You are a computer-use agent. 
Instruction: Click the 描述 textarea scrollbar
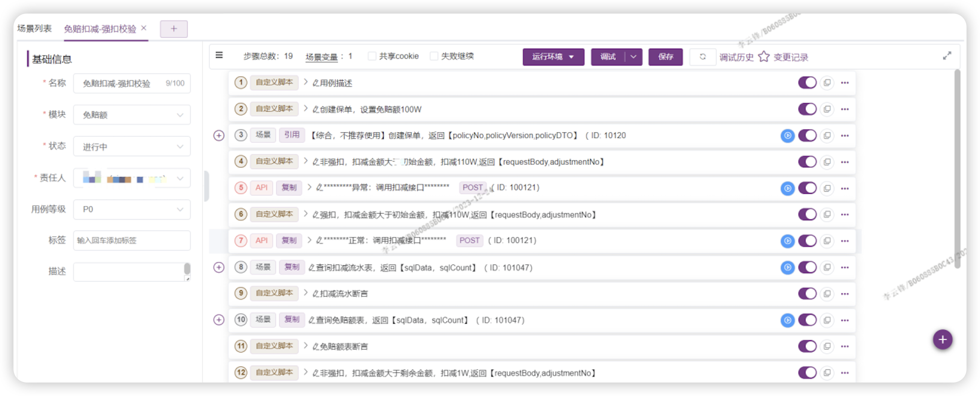[187, 268]
